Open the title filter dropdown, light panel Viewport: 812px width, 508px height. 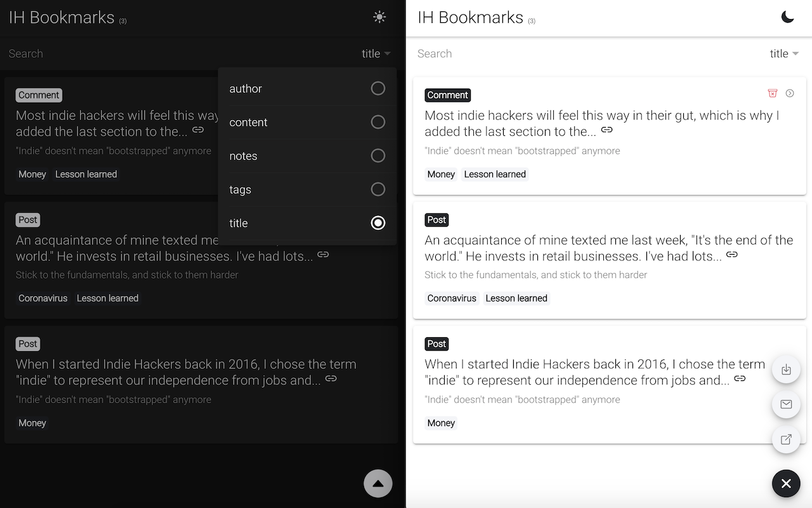pos(785,54)
